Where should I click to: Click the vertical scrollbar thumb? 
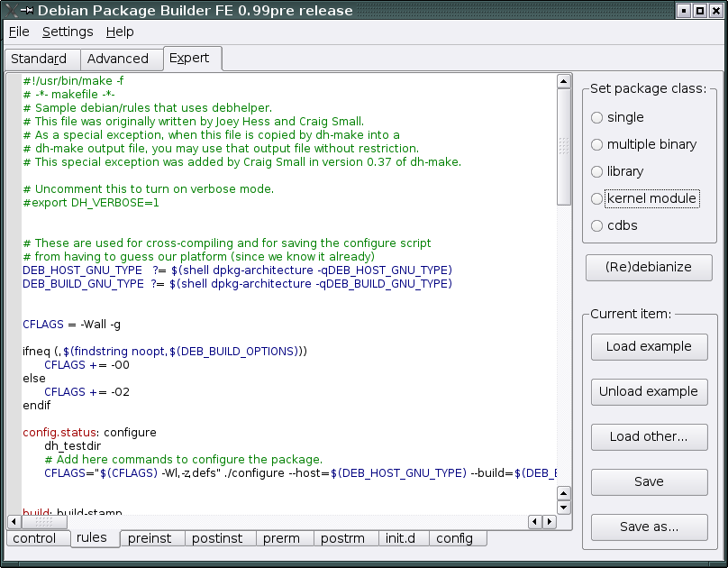tap(564, 147)
